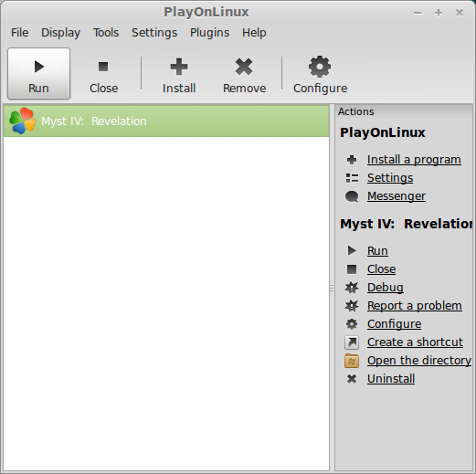
Task: Close the PlayOnLinux window
Action: 460,13
